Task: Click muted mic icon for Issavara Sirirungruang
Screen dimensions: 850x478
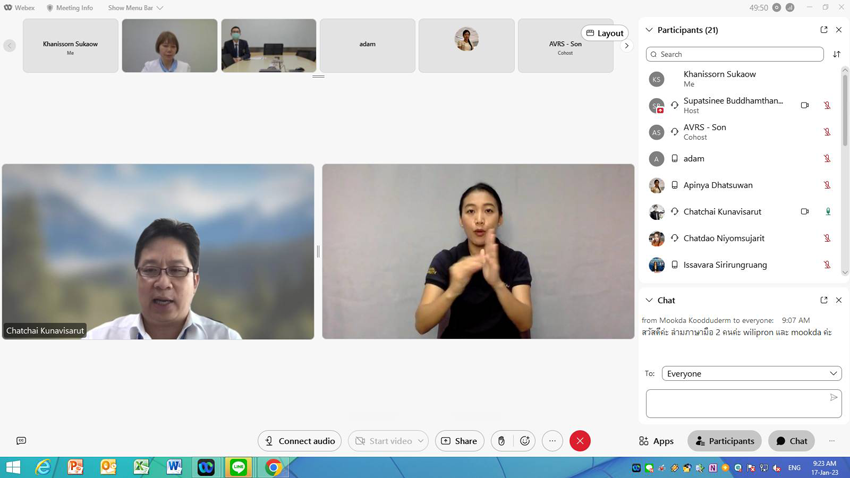Action: pyautogui.click(x=827, y=264)
